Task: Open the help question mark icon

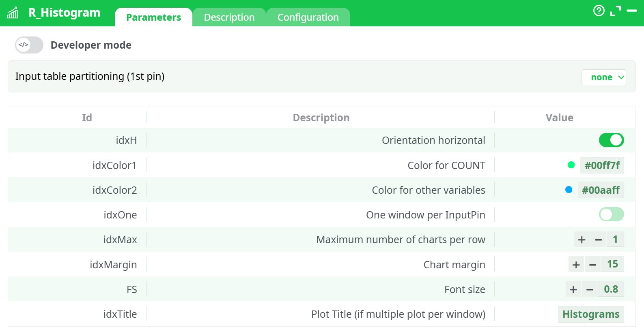Action: pos(599,11)
